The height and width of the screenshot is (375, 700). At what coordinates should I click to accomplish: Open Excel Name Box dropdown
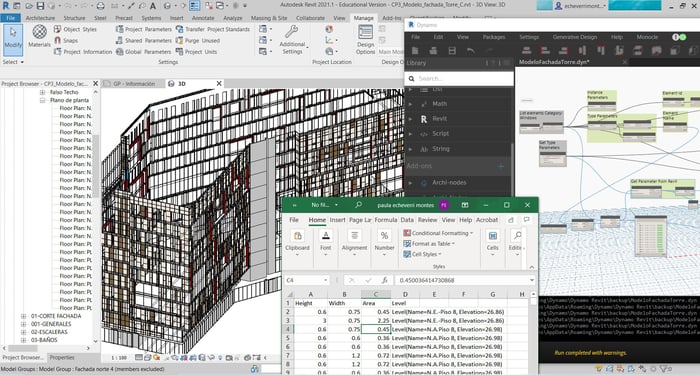click(x=325, y=280)
